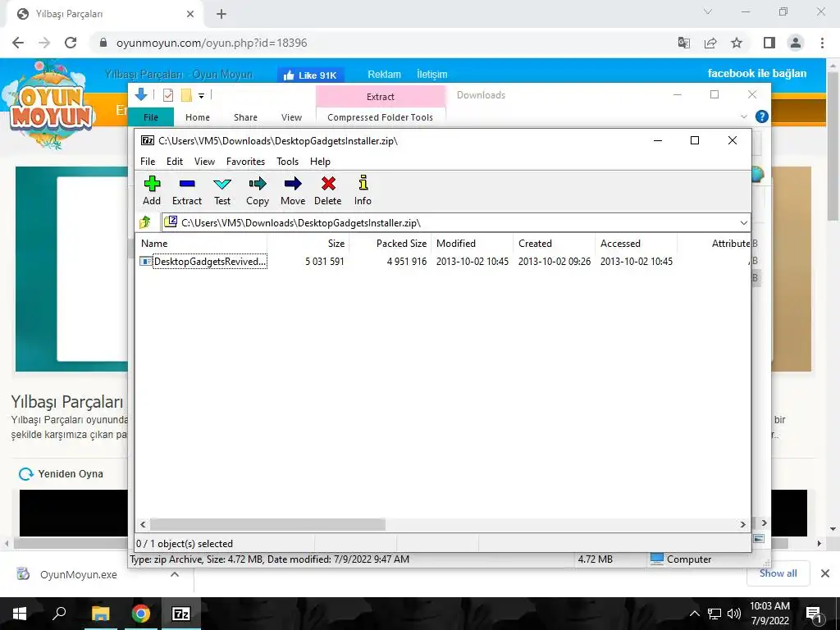
Task: Bookmark this page with star icon
Action: 737,43
